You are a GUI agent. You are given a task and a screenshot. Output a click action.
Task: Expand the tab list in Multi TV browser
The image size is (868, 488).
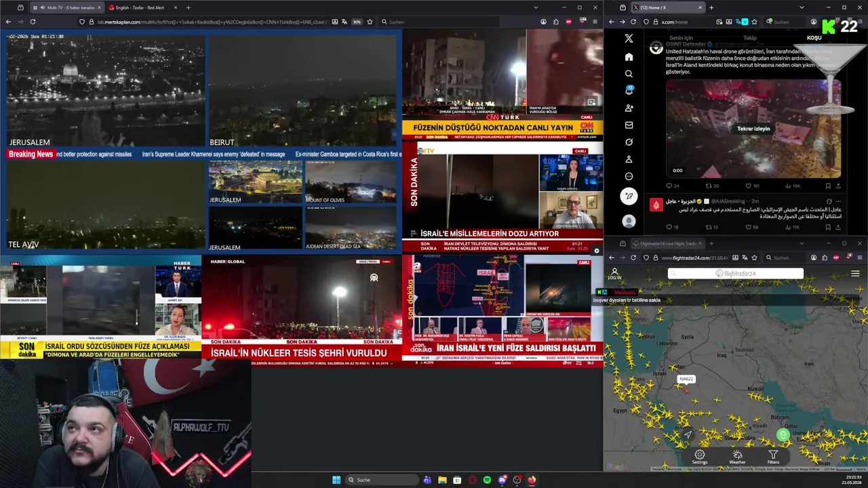tap(536, 7)
